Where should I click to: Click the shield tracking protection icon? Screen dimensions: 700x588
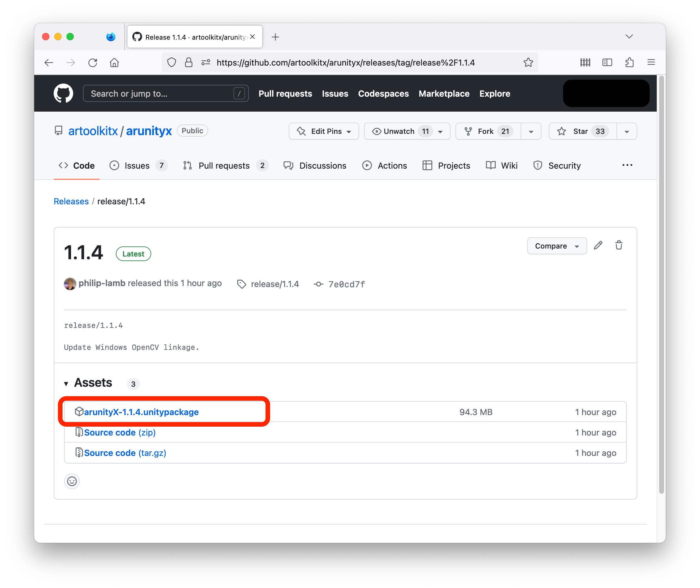(171, 63)
